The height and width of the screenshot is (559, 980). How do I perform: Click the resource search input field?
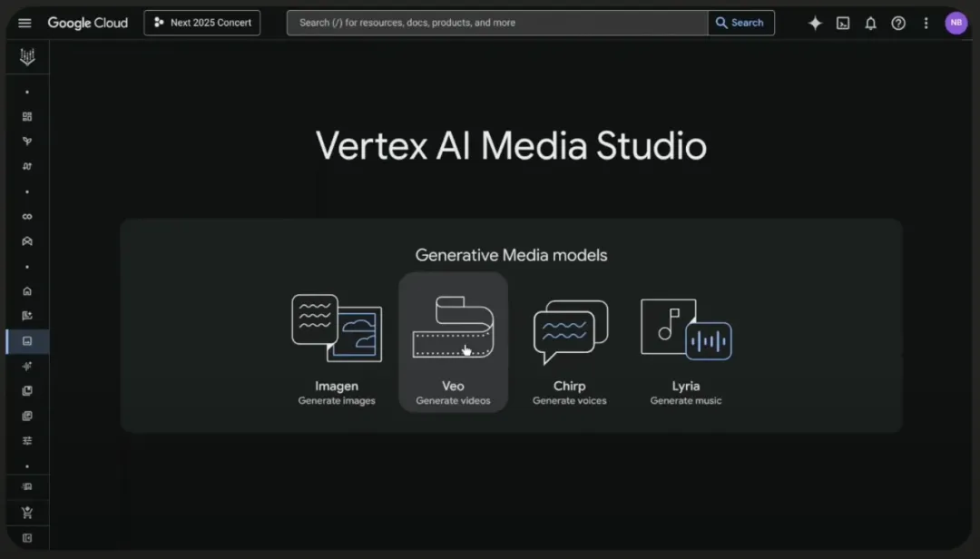[x=497, y=23]
